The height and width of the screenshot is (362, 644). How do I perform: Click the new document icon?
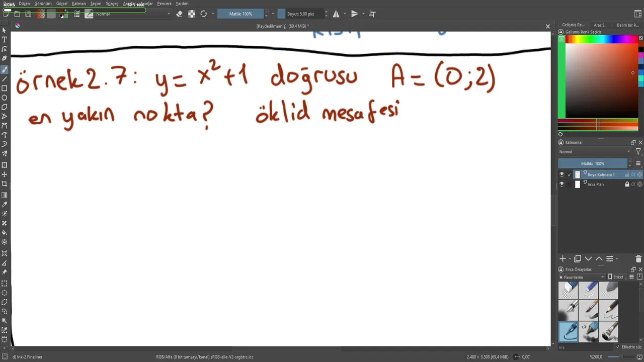[6, 14]
